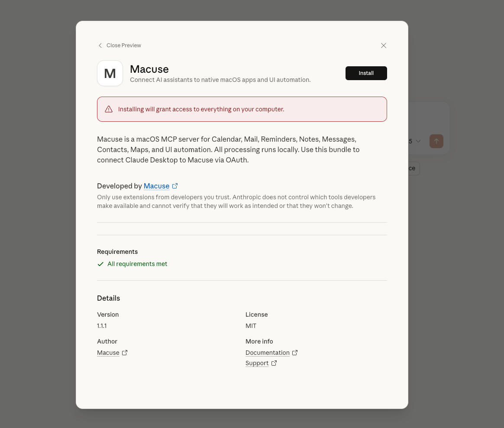
Task: Click the Install button
Action: pos(366,73)
